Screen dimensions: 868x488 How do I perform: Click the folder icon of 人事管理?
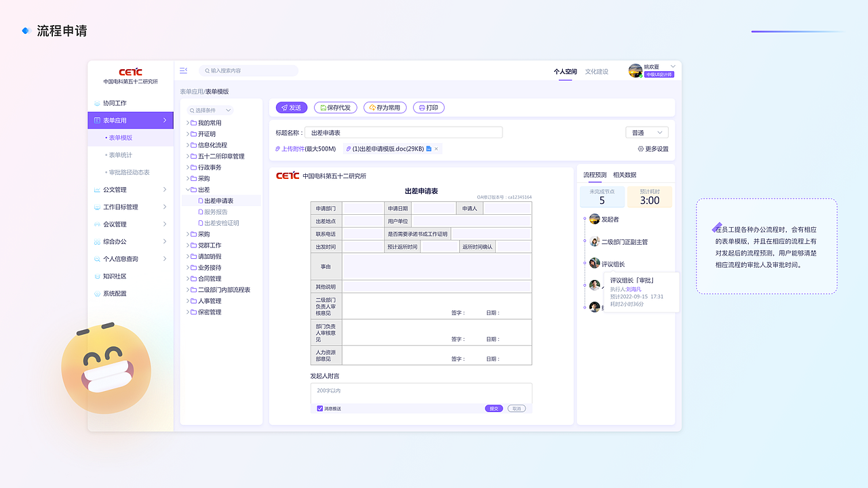(194, 301)
